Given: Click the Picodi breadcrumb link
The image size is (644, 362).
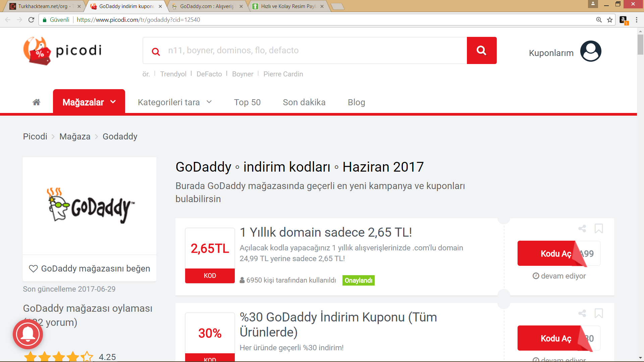Looking at the screenshot, I should pos(35,136).
